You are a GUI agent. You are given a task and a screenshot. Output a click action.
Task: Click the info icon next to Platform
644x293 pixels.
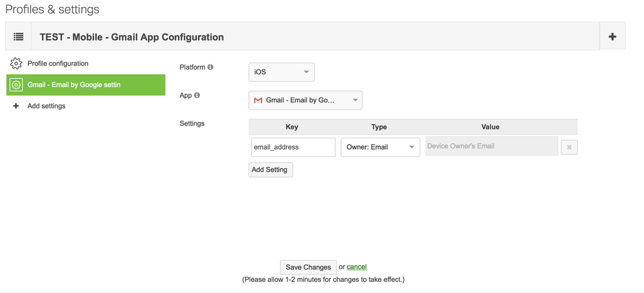[x=210, y=67]
